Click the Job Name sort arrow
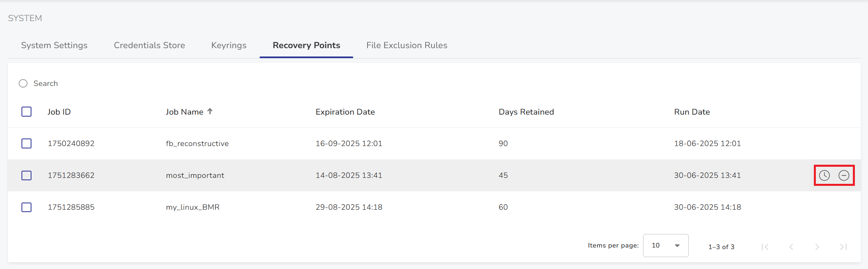868x269 pixels. click(x=210, y=111)
